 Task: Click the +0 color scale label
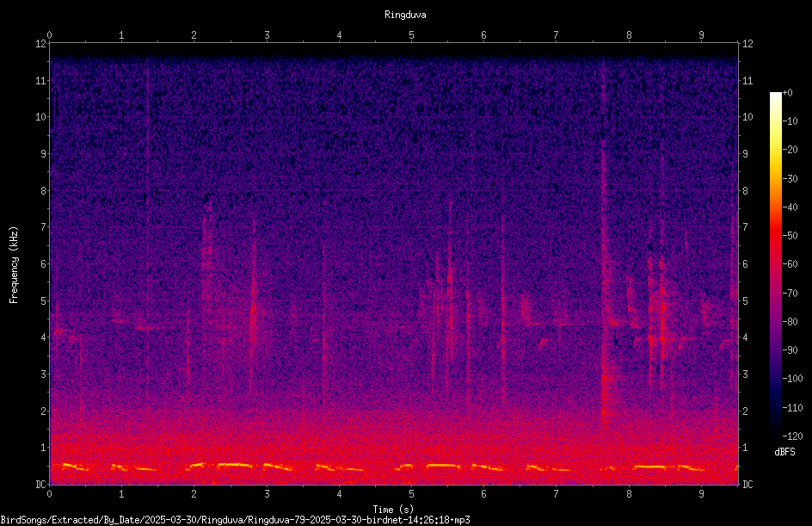coord(787,93)
